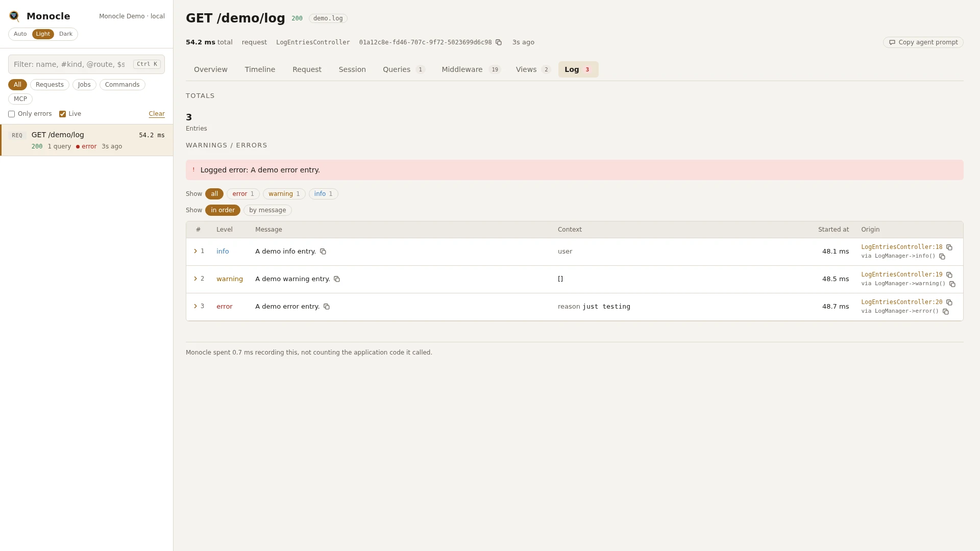Filter log by error level

click(x=243, y=194)
